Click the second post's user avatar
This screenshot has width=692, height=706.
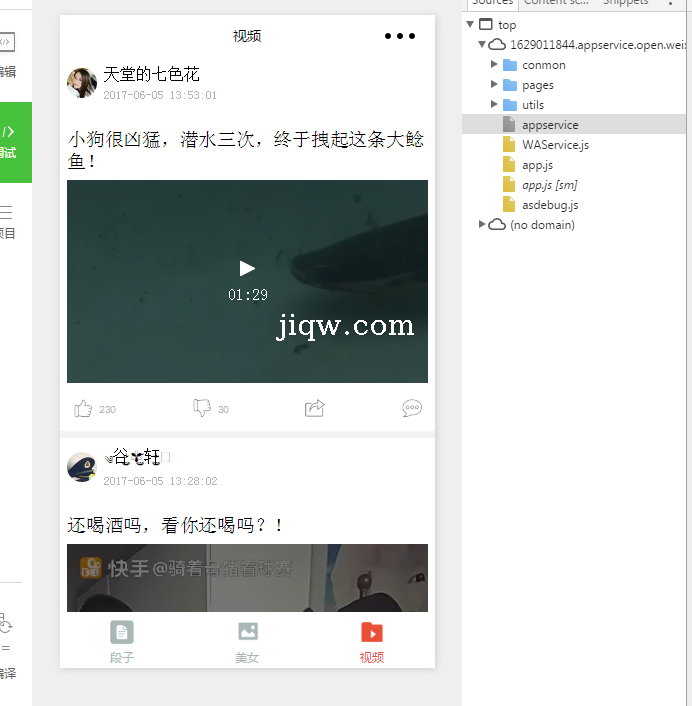pos(82,467)
